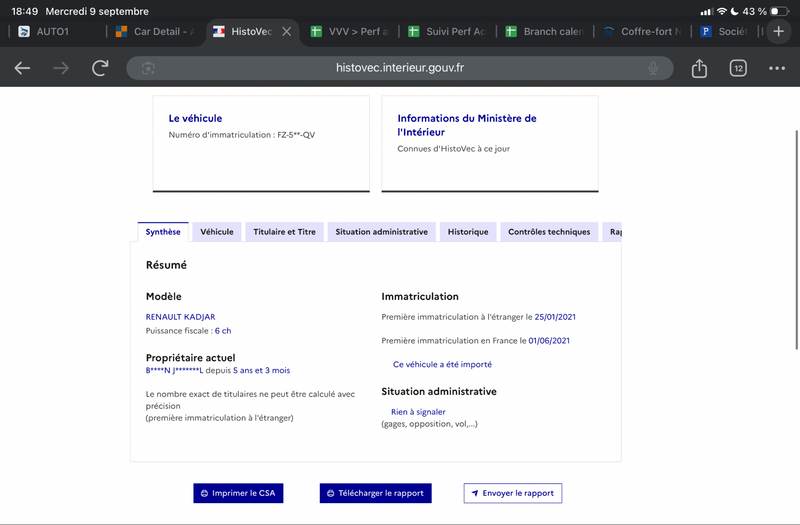800x525 pixels.
Task: Click the address bar histovec.interieur.gouv.fr
Action: pos(399,68)
